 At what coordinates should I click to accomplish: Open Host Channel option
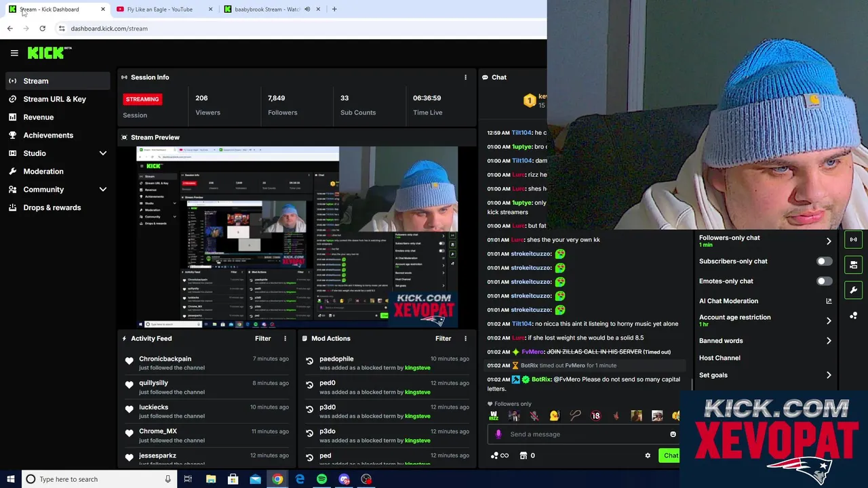pyautogui.click(x=719, y=358)
